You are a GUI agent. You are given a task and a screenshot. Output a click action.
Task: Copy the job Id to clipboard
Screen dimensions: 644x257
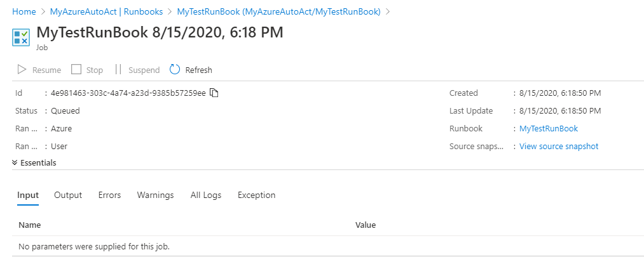click(x=214, y=93)
